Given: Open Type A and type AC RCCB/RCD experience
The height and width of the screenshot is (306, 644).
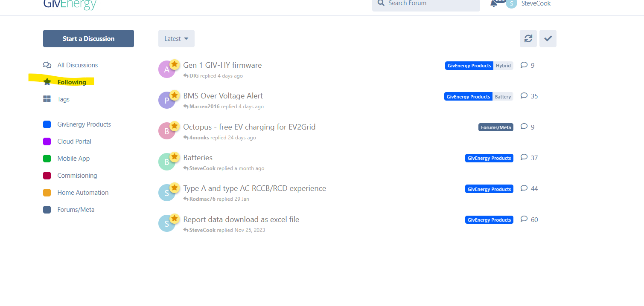Looking at the screenshot, I should 255,188.
